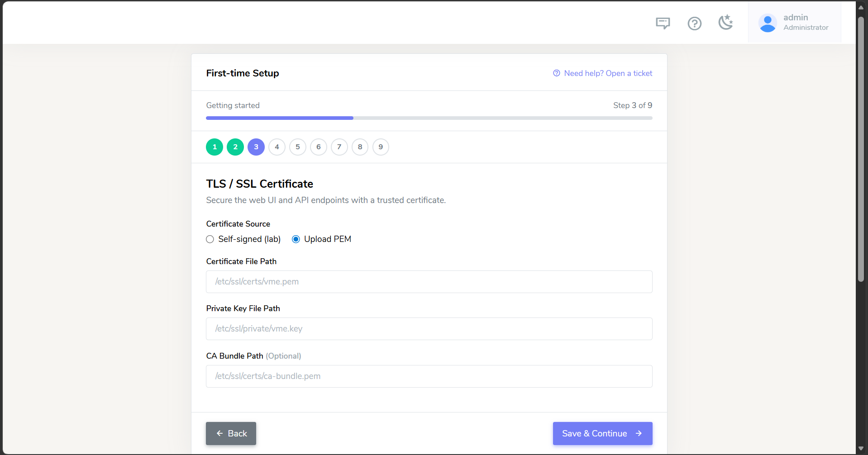Focus the Private Key File Path field

tap(429, 329)
